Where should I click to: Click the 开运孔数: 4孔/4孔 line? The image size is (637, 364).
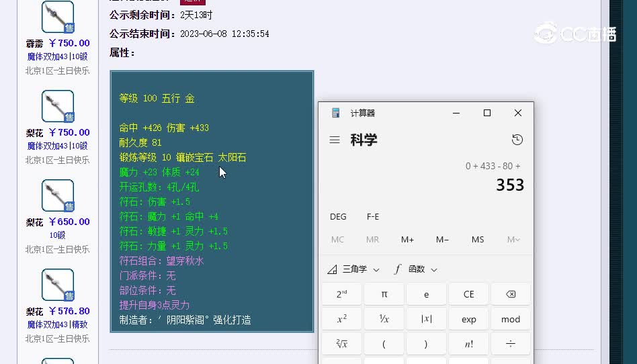coord(159,187)
